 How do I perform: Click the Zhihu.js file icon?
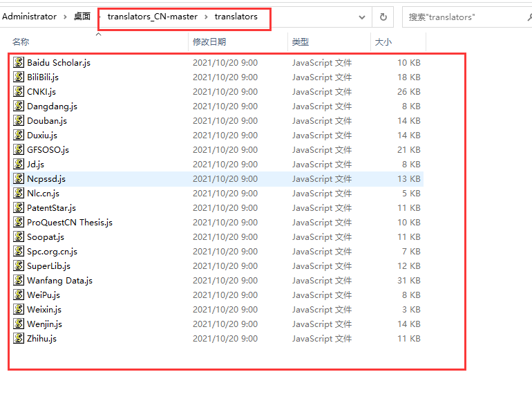[x=19, y=338]
